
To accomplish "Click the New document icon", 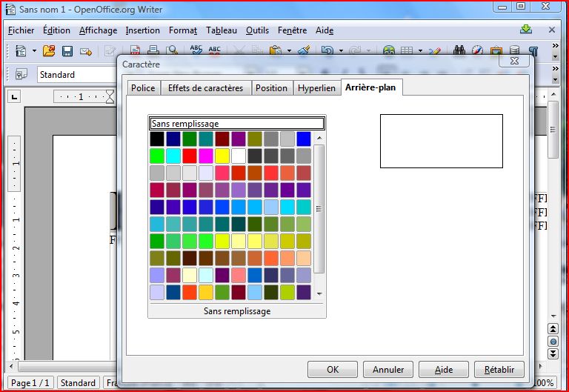I will pos(21,50).
